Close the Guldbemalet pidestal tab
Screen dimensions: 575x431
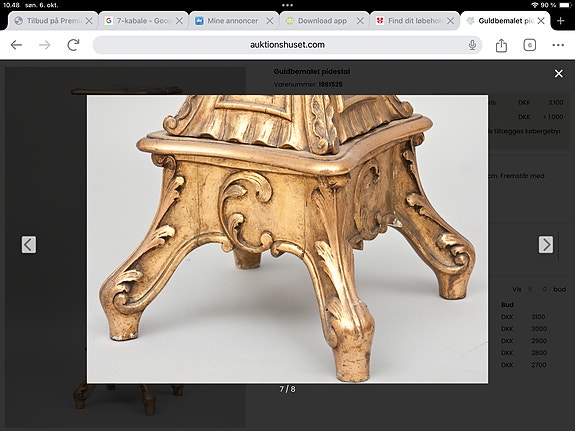tap(541, 21)
